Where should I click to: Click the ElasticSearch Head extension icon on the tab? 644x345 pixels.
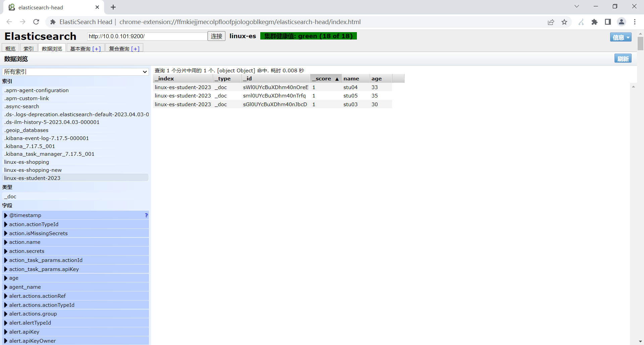(x=11, y=7)
